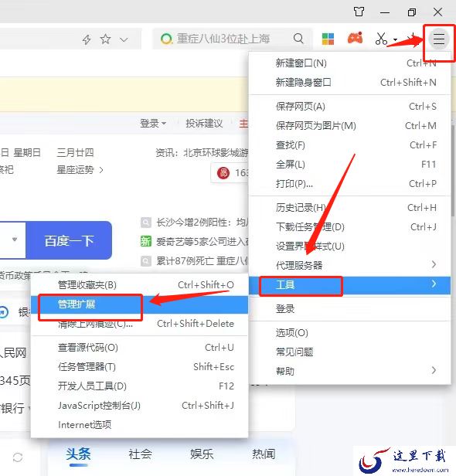Expand the address bar dropdown chevron

[x=124, y=39]
